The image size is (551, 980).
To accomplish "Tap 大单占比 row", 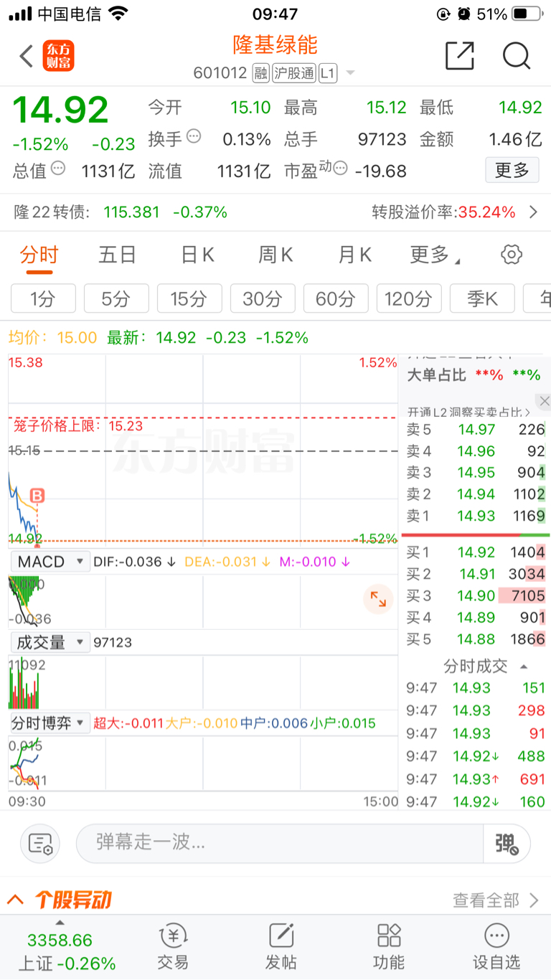I will [474, 374].
